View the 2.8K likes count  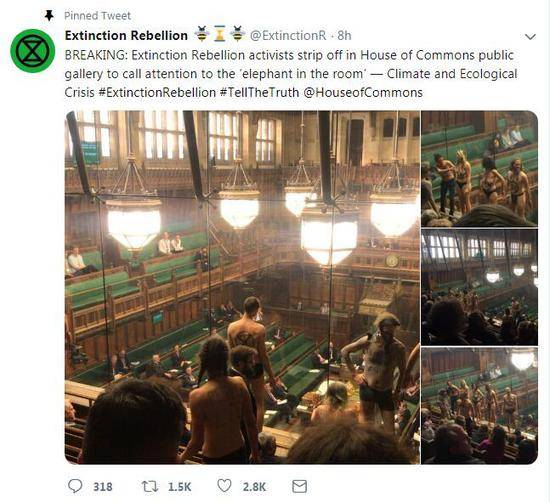[254, 487]
